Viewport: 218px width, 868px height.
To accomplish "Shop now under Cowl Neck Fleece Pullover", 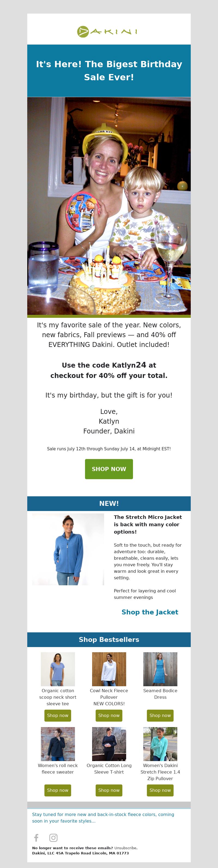I will [109, 715].
